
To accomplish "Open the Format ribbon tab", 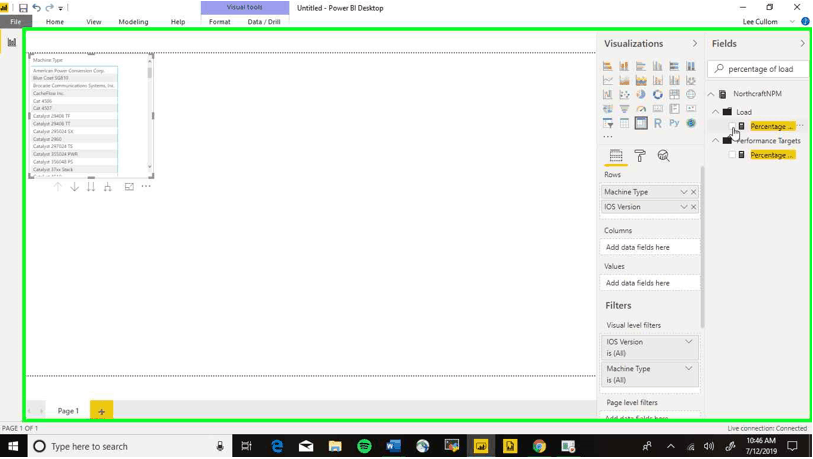I will point(219,22).
